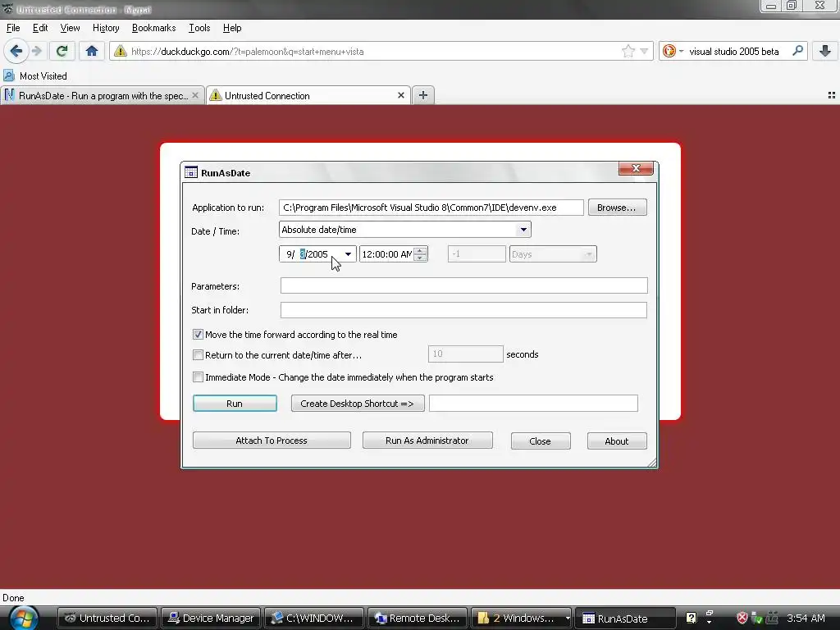This screenshot has width=840, height=630.
Task: Open the date picker calendar dropdown arrow
Action: (348, 254)
